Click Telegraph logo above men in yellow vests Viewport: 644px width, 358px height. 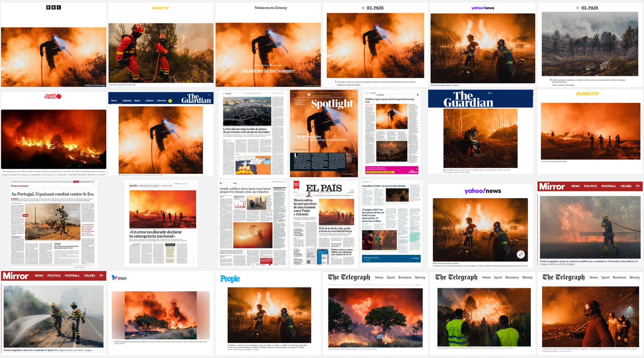(456, 277)
